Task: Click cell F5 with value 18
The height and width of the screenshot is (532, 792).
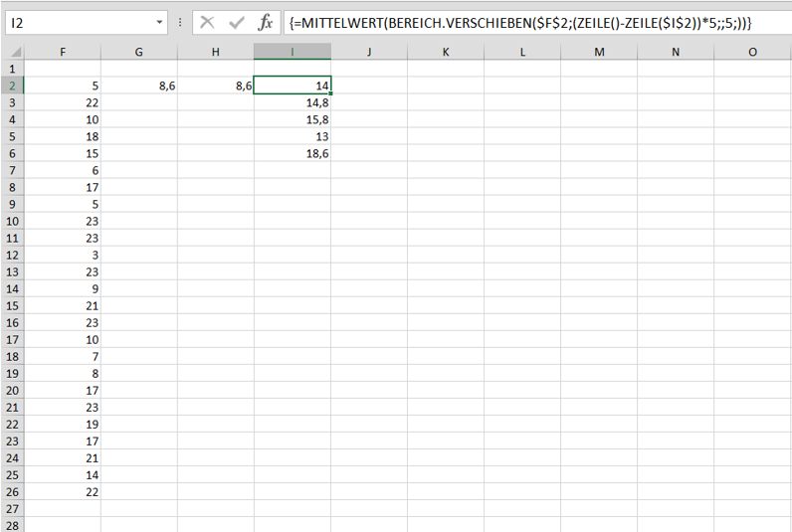Action: [63, 137]
